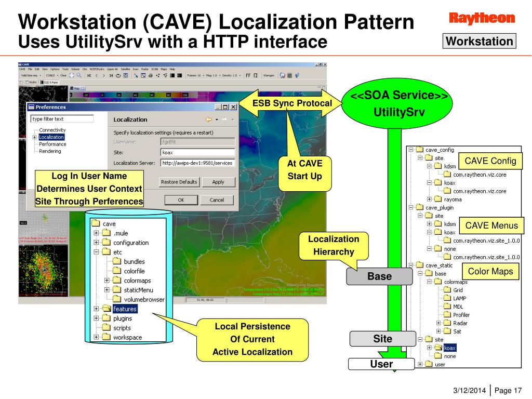Select Connectivity in Preferences tree
This screenshot has height=399, width=532.
(x=52, y=130)
